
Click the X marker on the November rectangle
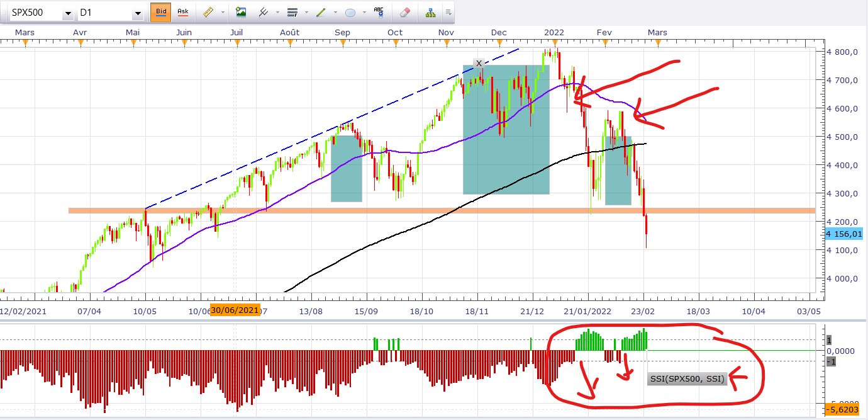point(479,63)
